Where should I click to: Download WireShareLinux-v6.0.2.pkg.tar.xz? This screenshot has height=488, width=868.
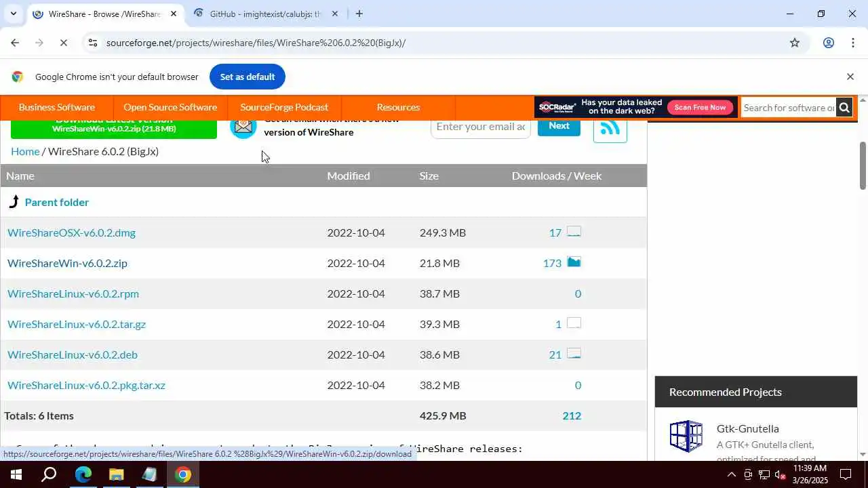pyautogui.click(x=86, y=385)
